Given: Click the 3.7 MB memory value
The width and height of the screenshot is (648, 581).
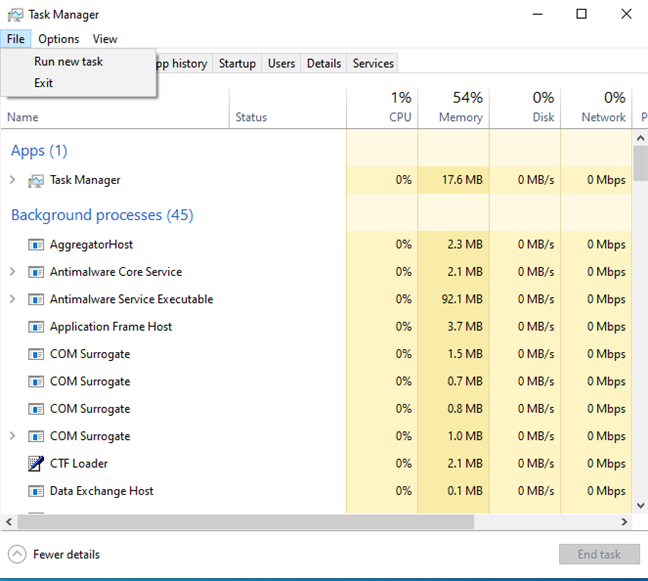Looking at the screenshot, I should point(465,326).
